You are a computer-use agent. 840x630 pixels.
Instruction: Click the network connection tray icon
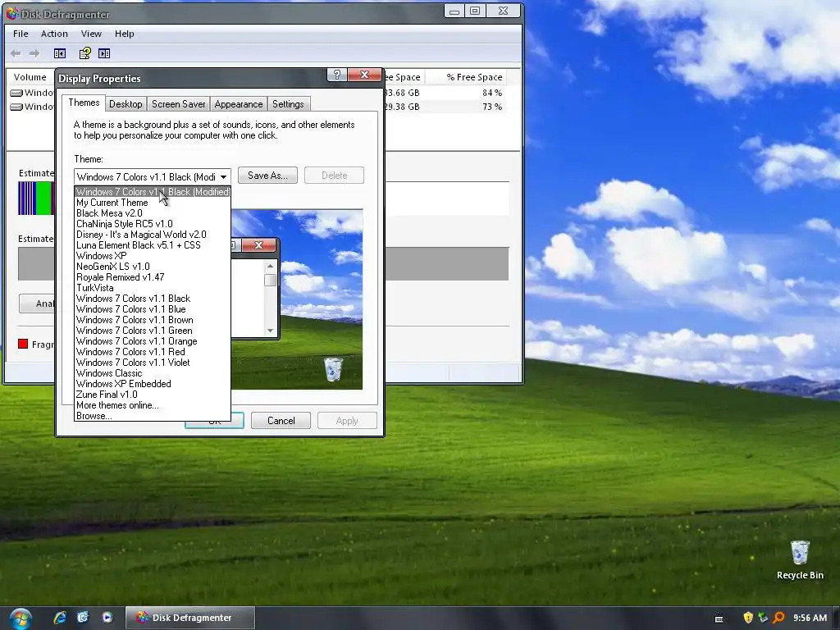763,618
